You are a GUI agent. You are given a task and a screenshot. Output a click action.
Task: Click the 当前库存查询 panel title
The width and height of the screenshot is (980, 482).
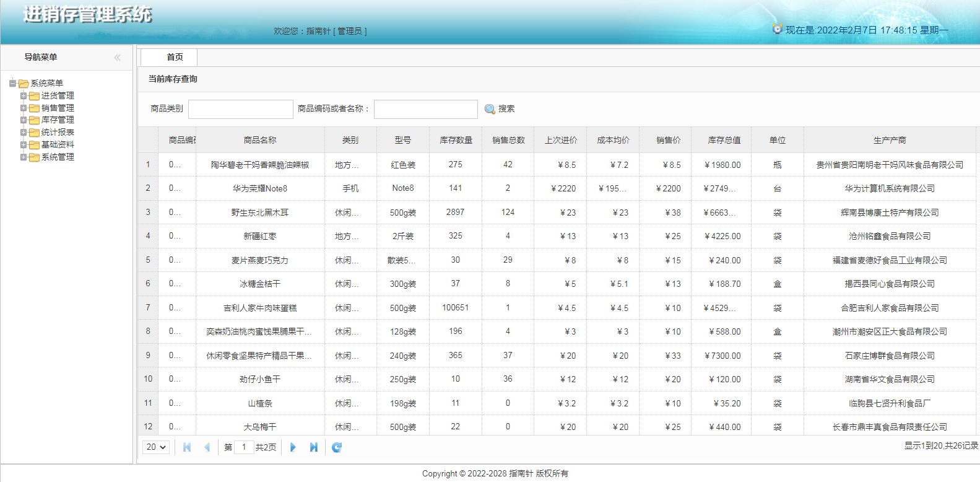coord(173,79)
